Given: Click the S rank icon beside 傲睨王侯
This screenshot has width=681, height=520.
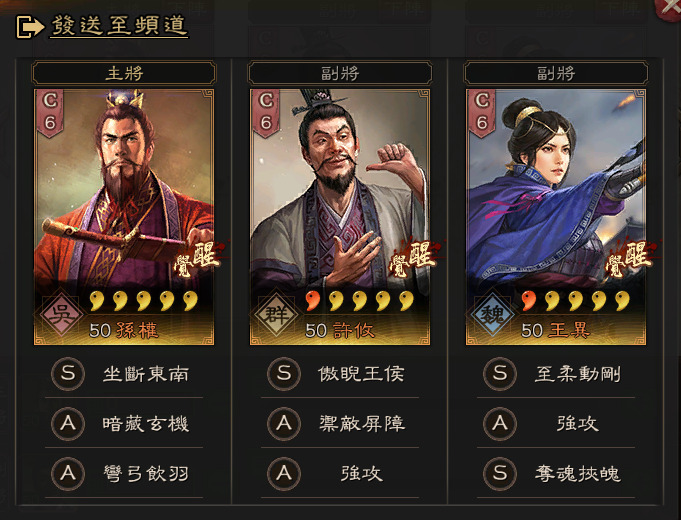Looking at the screenshot, I should pos(284,374).
